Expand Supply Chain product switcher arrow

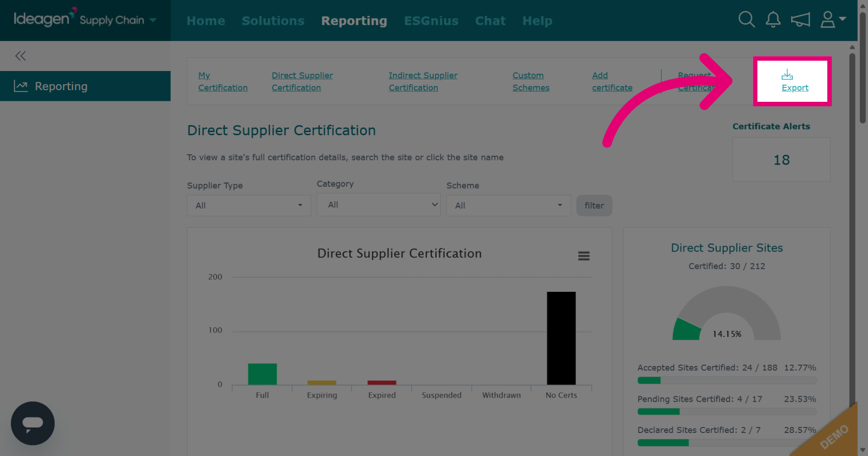click(x=153, y=20)
